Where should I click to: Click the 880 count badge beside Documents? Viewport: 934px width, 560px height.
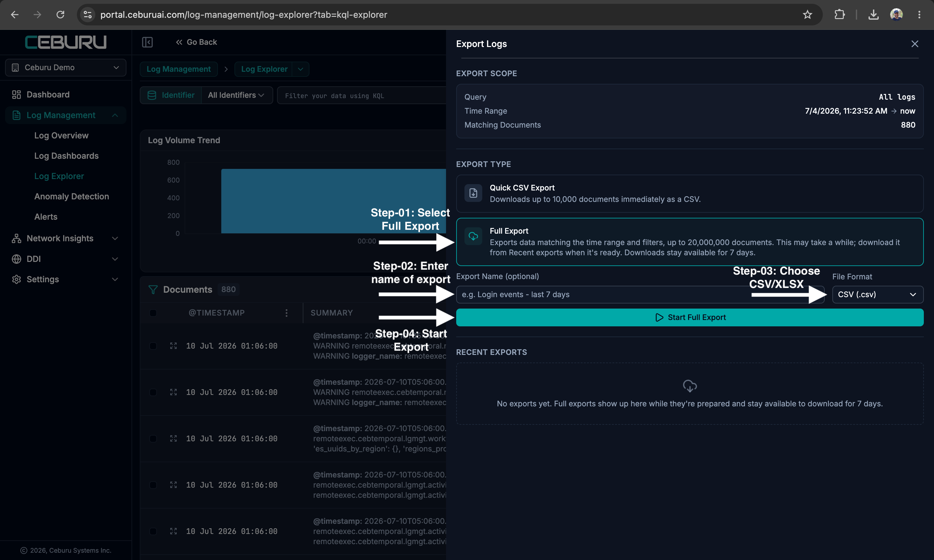tap(228, 290)
